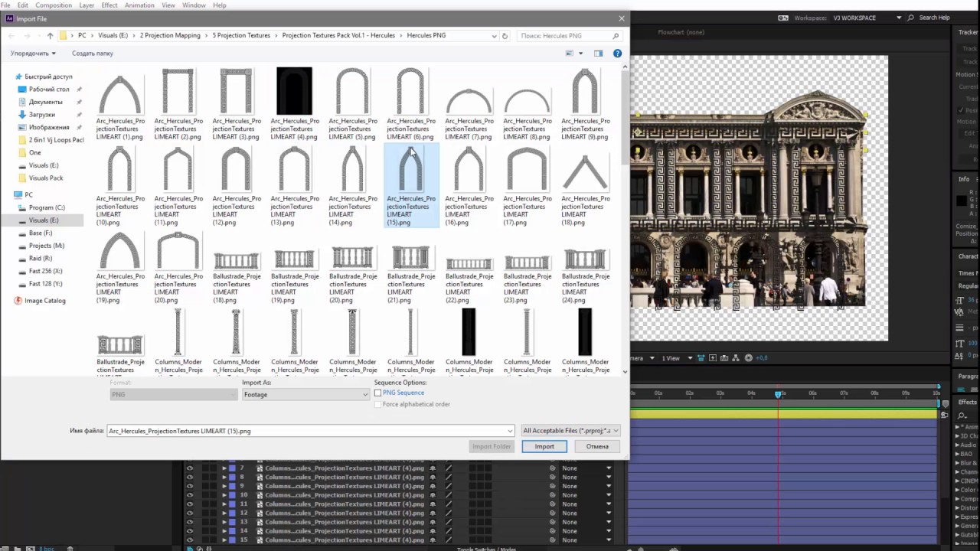Open Comp Flowchart icon in viewer
Screen dimensions: 980x551
point(736,358)
